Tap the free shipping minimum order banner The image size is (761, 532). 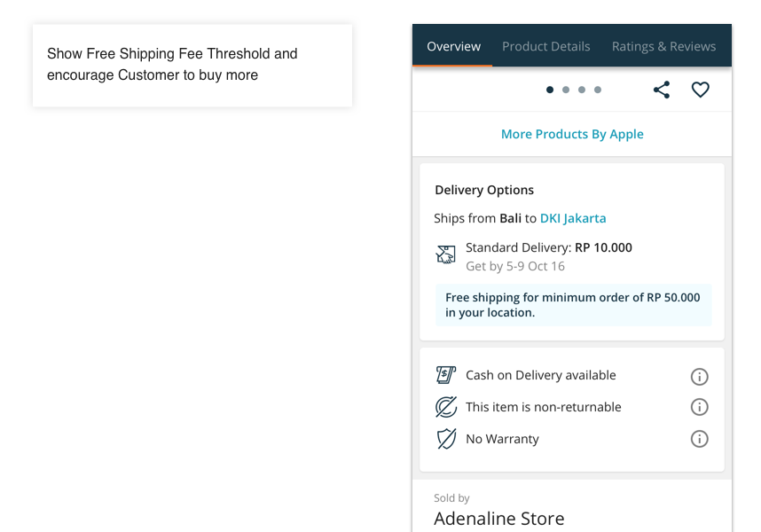[572, 305]
